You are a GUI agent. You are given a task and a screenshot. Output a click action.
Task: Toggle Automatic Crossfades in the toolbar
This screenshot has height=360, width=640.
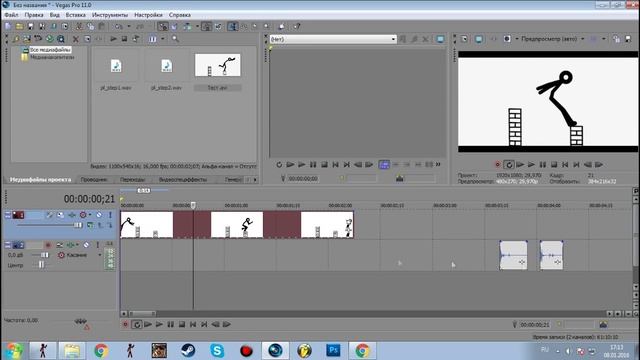click(x=174, y=27)
